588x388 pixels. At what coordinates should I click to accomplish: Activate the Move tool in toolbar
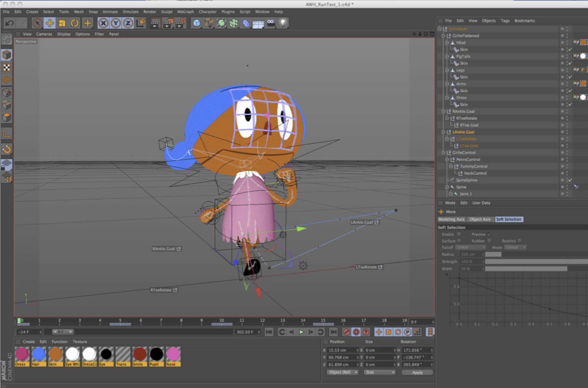(50, 23)
